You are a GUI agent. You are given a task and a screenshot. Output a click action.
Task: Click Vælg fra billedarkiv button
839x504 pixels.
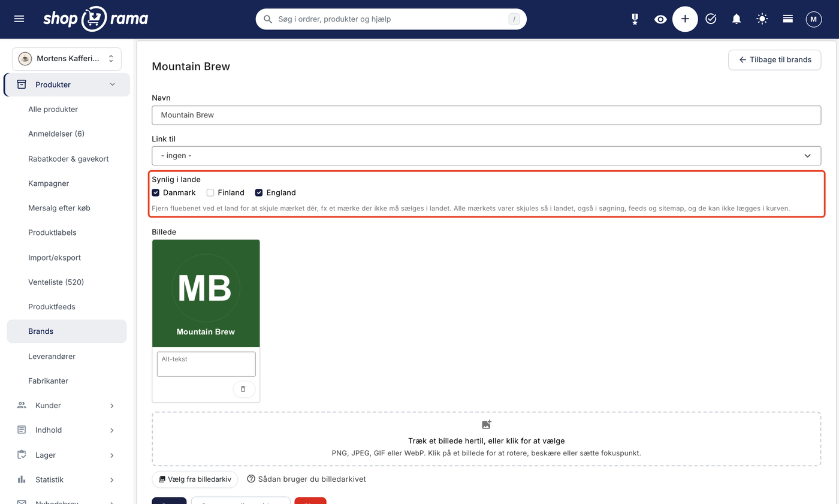click(x=195, y=479)
